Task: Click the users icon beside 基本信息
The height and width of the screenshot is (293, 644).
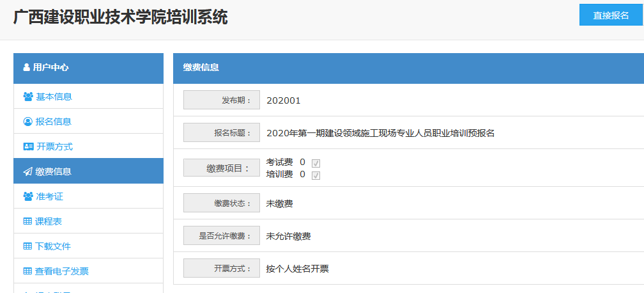Action: coord(27,97)
